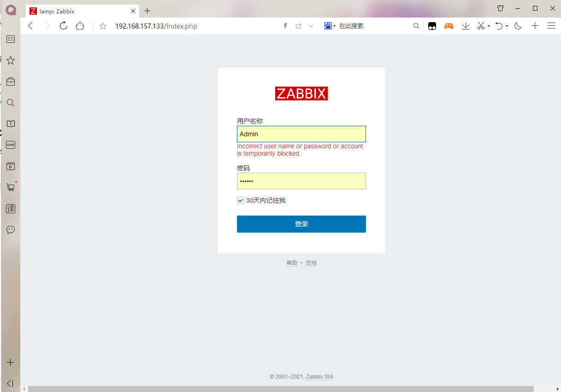
Task: Click the browser forward arrow
Action: pos(47,26)
